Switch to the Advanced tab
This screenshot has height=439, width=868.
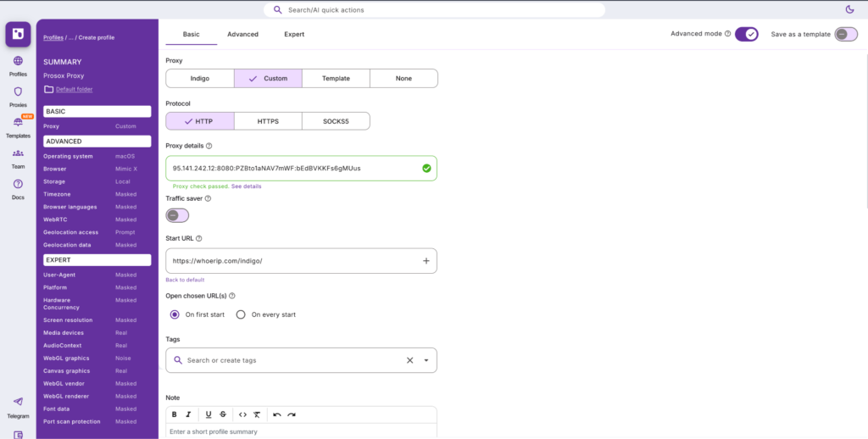click(x=242, y=34)
